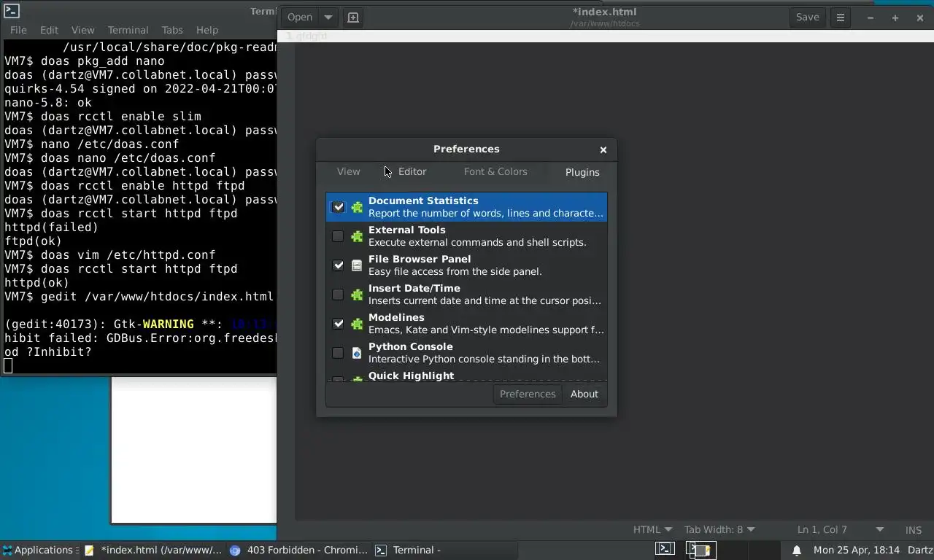The height and width of the screenshot is (560, 934).
Task: Switch to the View tab in Preferences
Action: (349, 172)
